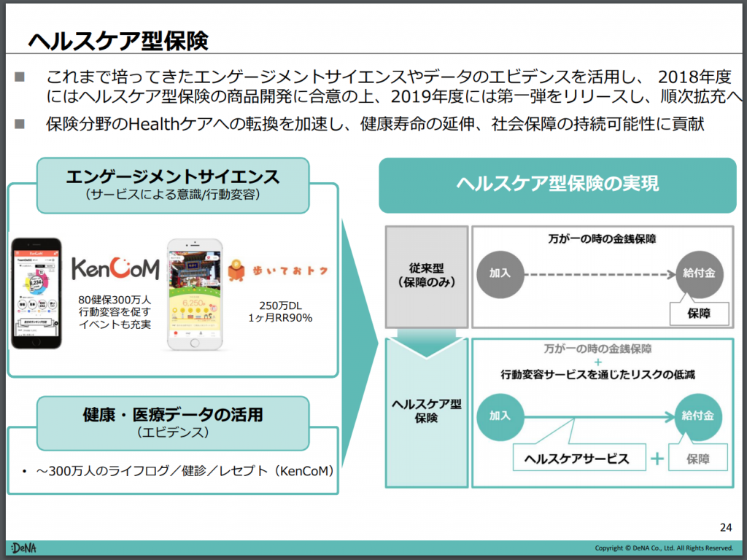Click the 保障 callout next to plus sign
Image resolution: width=747 pixels, height=560 pixels.
click(x=698, y=458)
